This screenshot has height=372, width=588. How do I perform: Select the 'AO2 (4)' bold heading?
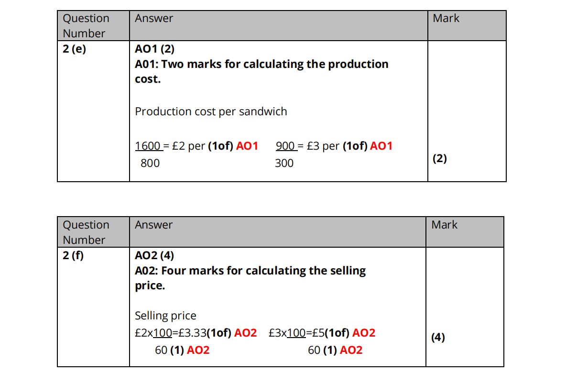pos(154,255)
